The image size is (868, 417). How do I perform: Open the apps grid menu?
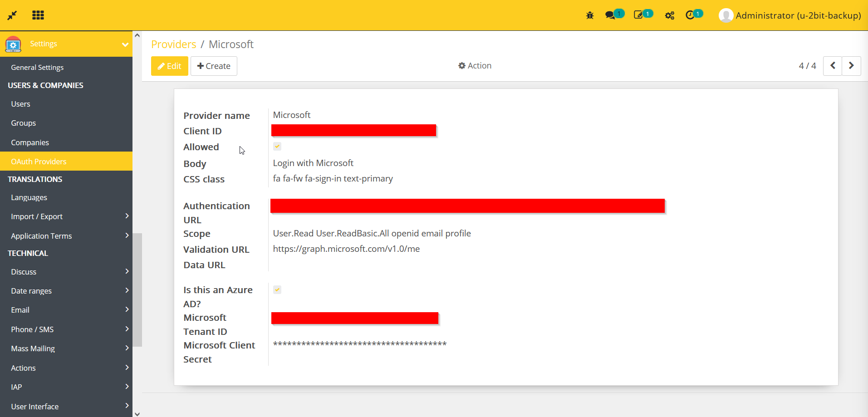[38, 15]
